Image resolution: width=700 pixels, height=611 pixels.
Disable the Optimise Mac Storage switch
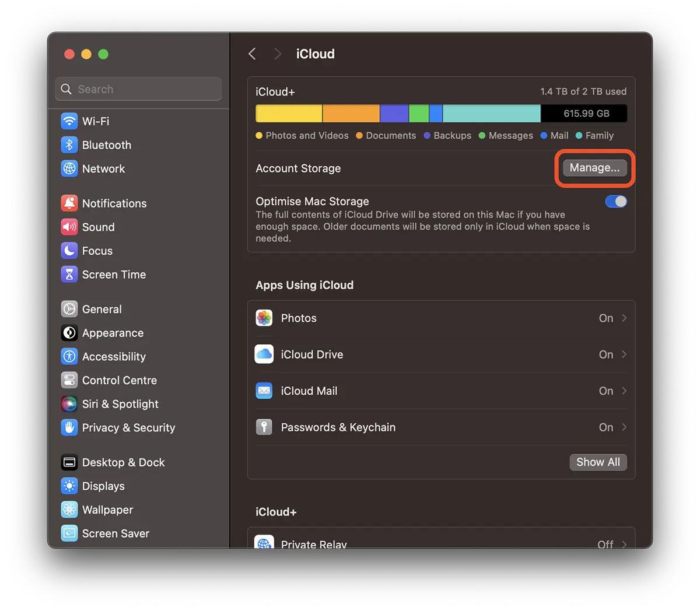pos(615,202)
